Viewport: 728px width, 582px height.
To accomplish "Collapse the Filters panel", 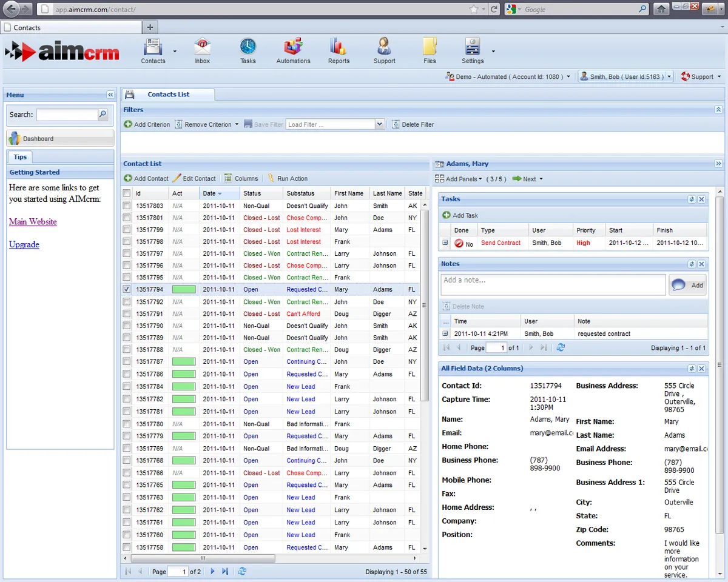I will [718, 110].
